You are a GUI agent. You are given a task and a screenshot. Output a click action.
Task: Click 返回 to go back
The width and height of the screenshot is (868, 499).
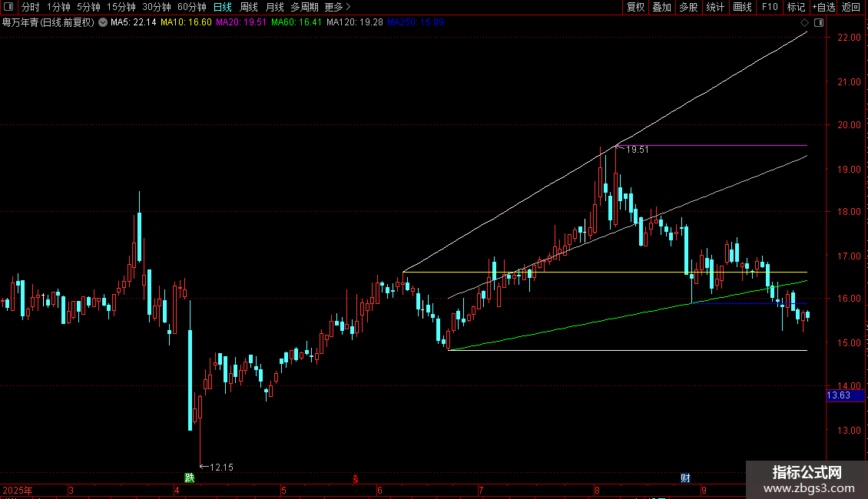coord(851,7)
